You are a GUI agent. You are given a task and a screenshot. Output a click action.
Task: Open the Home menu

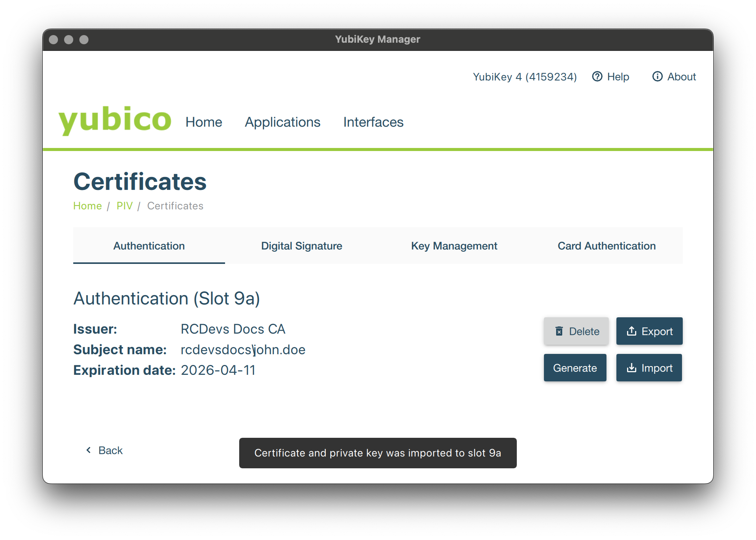pyautogui.click(x=204, y=122)
